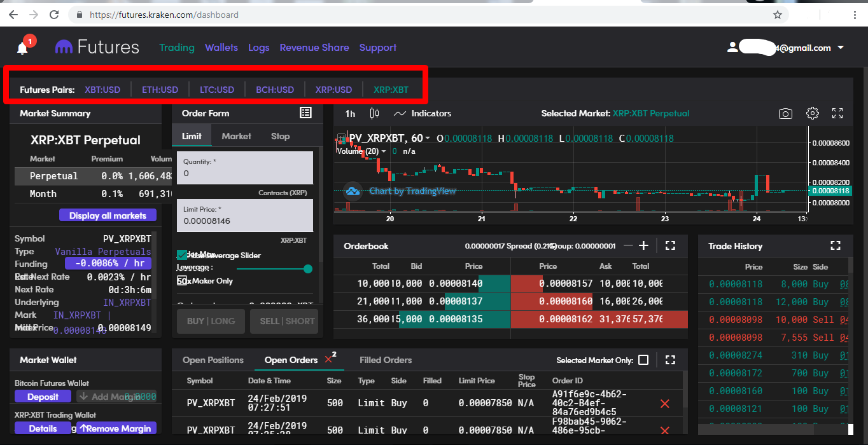Screen dimensions: 868x445
Task: Select LTC:USD futures pair
Action: coord(217,90)
